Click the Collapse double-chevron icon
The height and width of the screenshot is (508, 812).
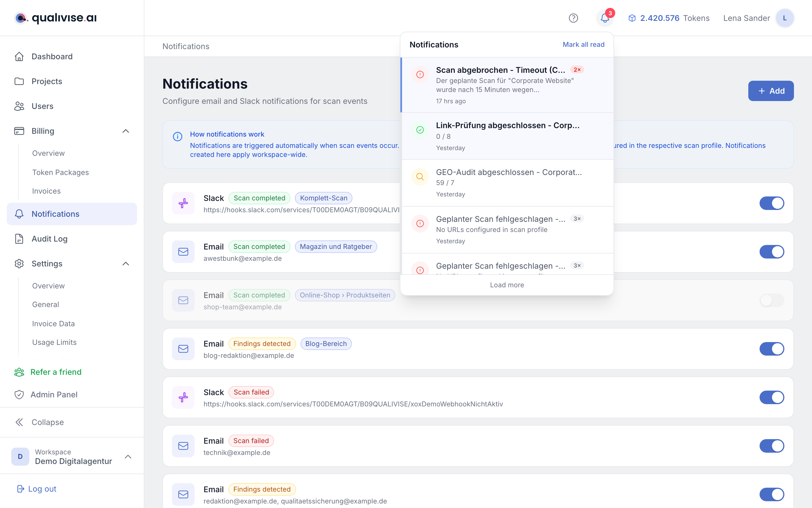click(x=19, y=422)
